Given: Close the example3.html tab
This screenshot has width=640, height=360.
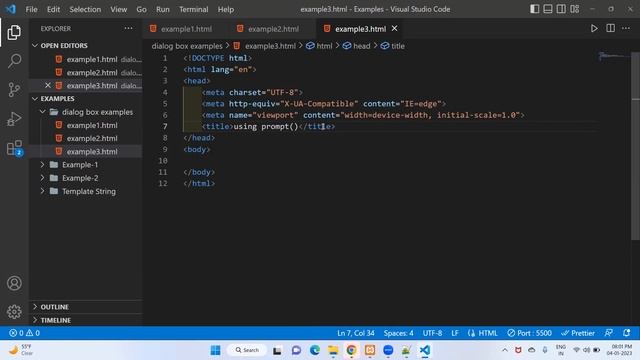Looking at the screenshot, I should point(394,29).
